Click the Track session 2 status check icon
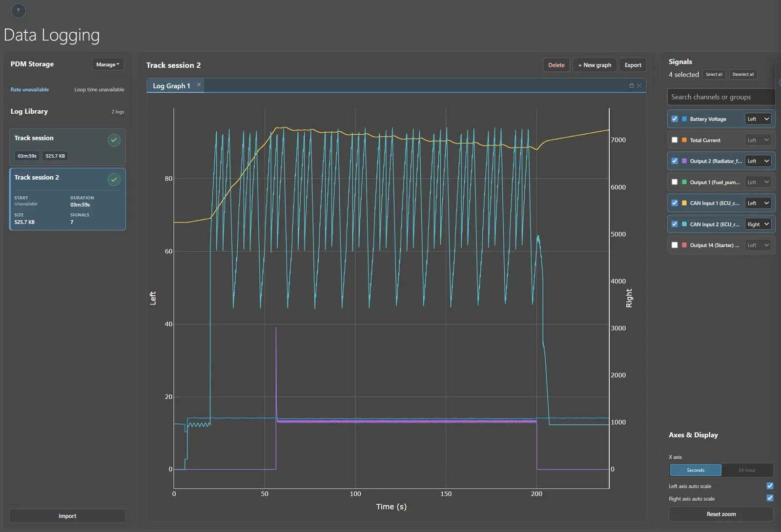The image size is (781, 532). [x=114, y=180]
